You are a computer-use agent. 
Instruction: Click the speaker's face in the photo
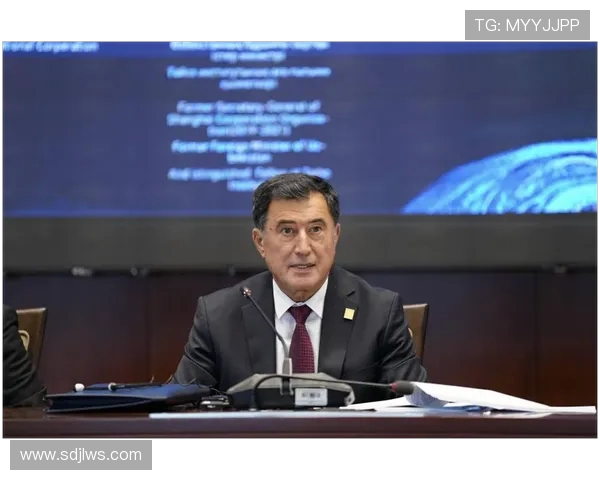pos(297,240)
